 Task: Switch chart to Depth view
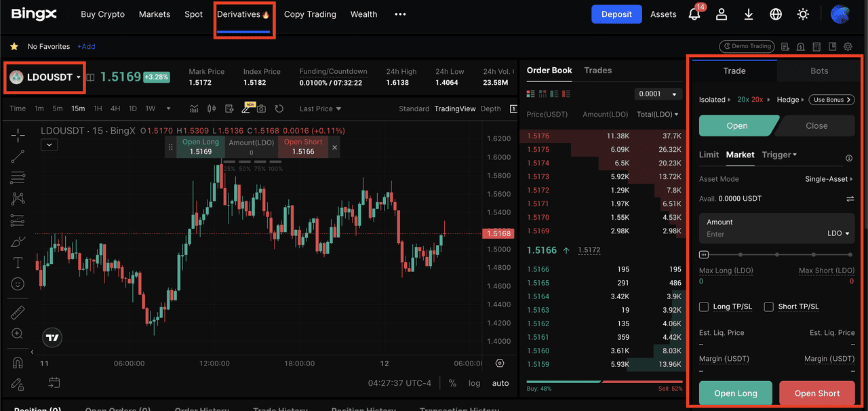(x=490, y=109)
